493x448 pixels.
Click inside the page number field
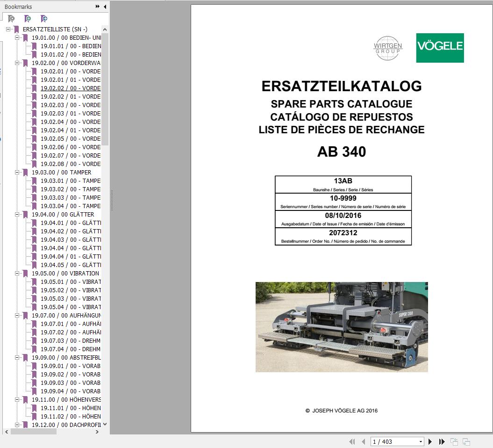393,441
